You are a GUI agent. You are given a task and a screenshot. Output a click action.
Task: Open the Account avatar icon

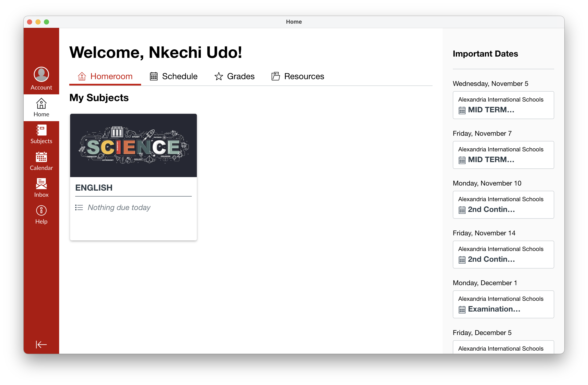coord(41,74)
